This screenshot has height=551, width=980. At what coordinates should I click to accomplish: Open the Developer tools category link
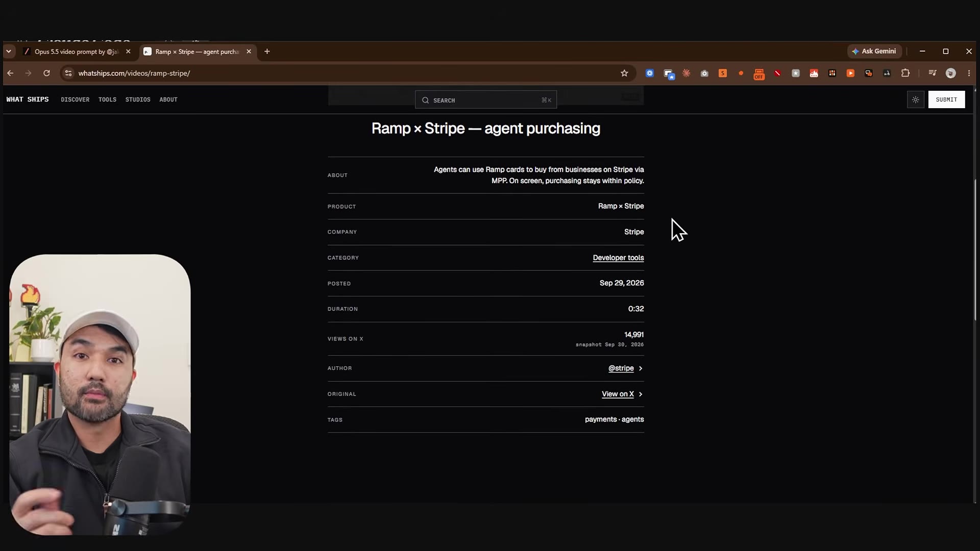click(x=618, y=258)
